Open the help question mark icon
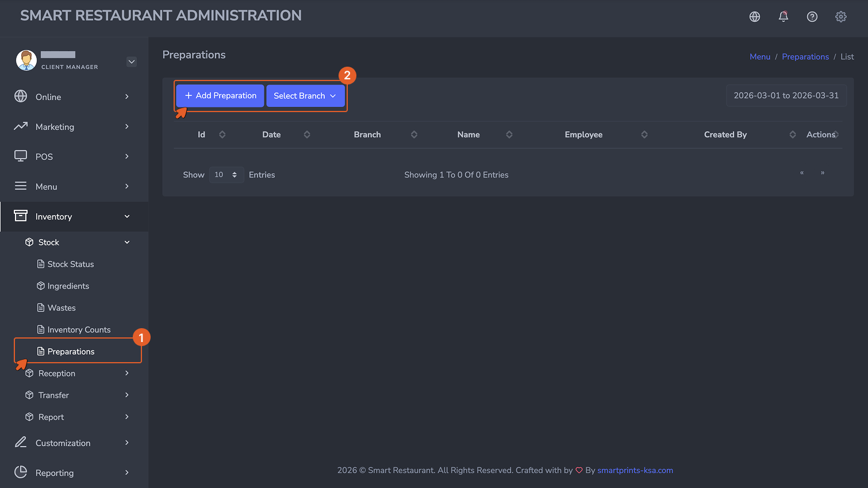This screenshot has height=488, width=868. tap(812, 17)
